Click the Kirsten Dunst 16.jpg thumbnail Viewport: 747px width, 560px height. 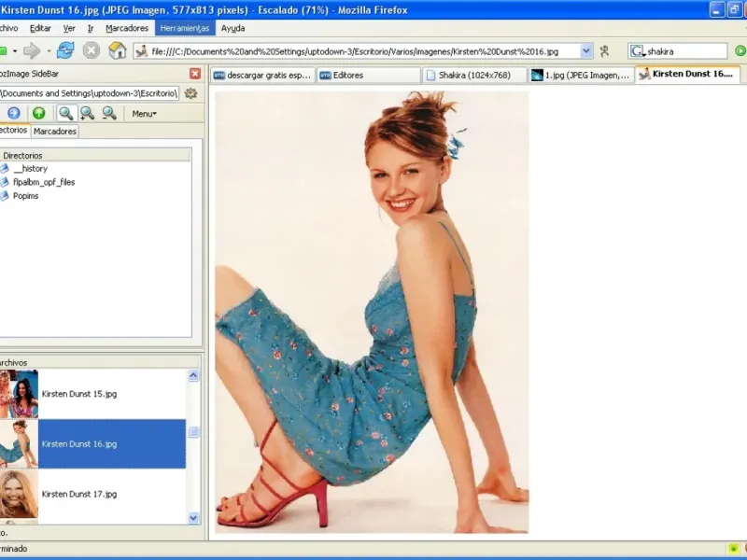pyautogui.click(x=19, y=444)
